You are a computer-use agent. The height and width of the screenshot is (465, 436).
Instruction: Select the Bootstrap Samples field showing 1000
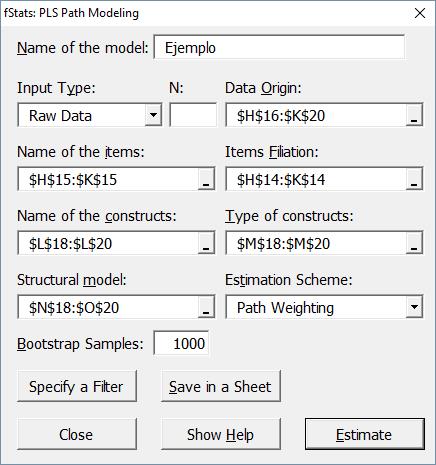(x=181, y=343)
